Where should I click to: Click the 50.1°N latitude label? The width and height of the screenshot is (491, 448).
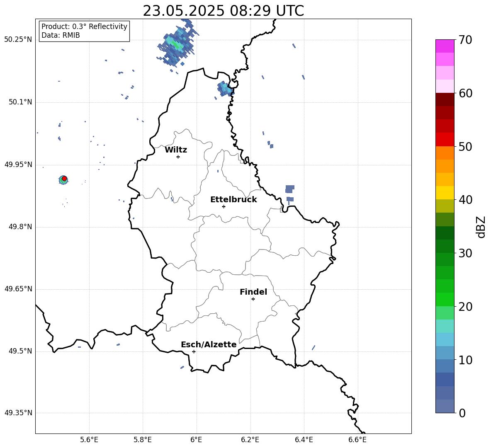pyautogui.click(x=20, y=102)
